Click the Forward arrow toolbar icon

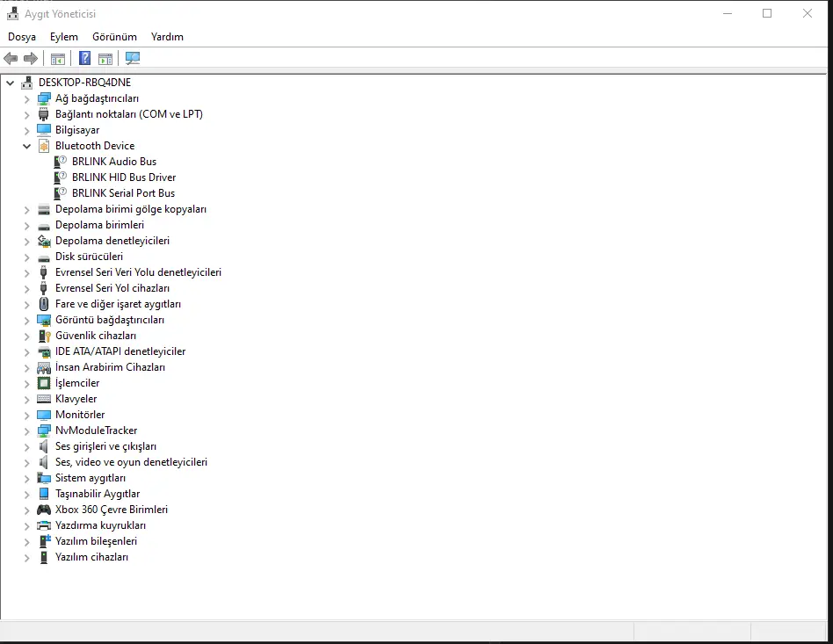(31, 59)
